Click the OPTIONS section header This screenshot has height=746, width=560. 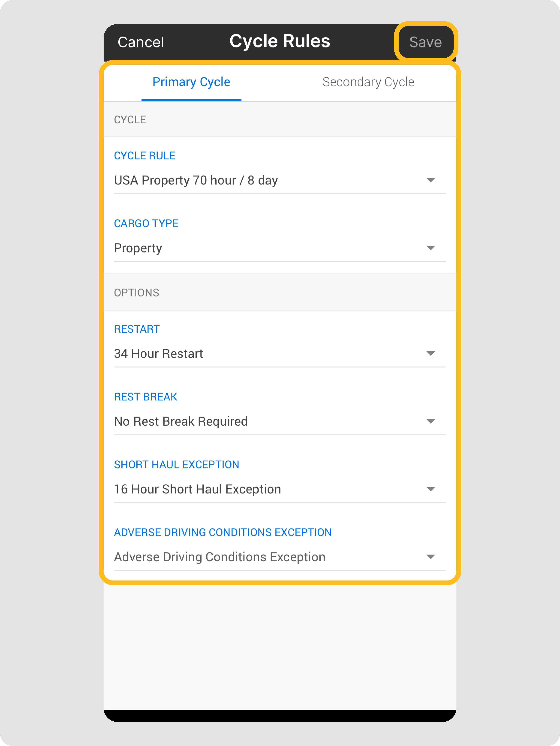pos(136,293)
